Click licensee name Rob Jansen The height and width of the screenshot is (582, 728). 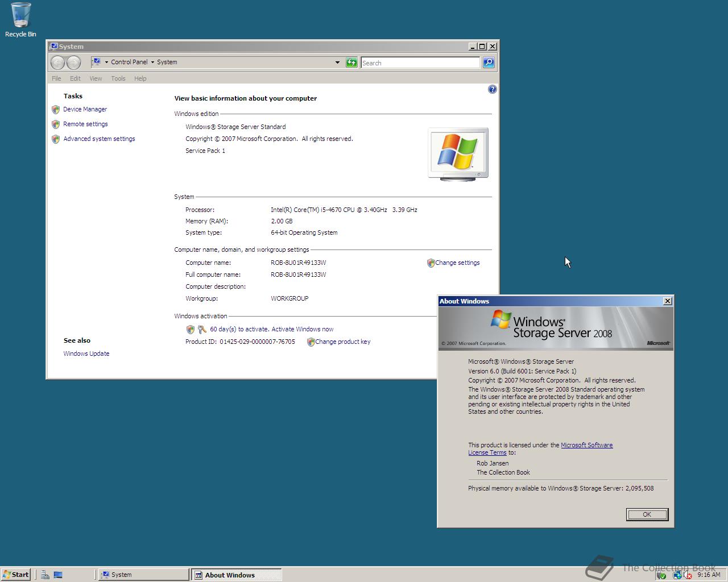[x=493, y=463]
